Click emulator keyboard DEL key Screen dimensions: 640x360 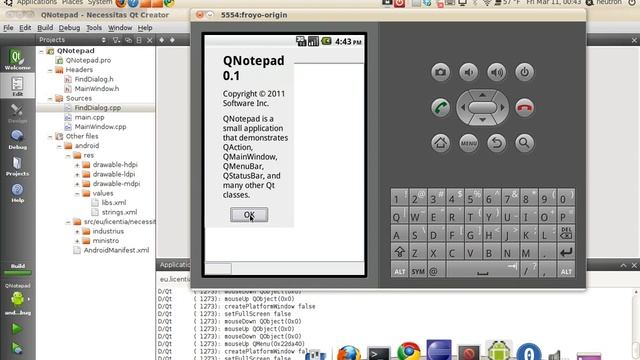566,233
